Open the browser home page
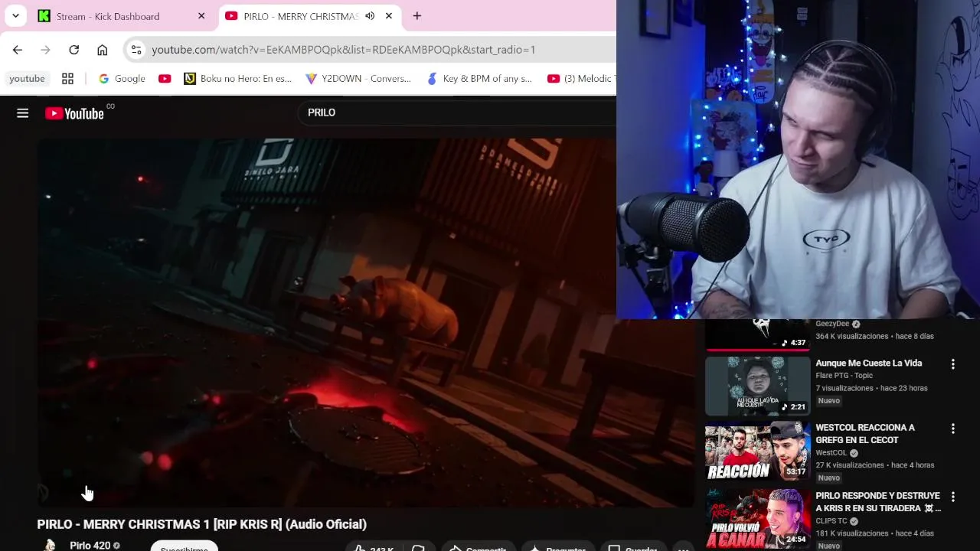980x551 pixels. click(103, 50)
